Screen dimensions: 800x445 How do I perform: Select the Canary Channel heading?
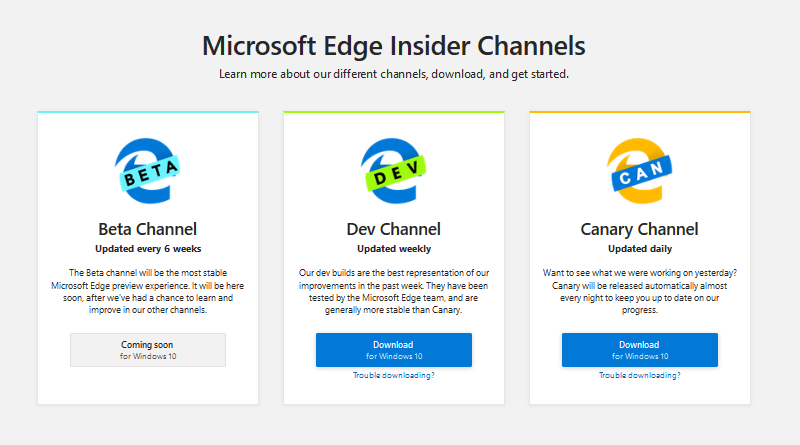pyautogui.click(x=639, y=230)
